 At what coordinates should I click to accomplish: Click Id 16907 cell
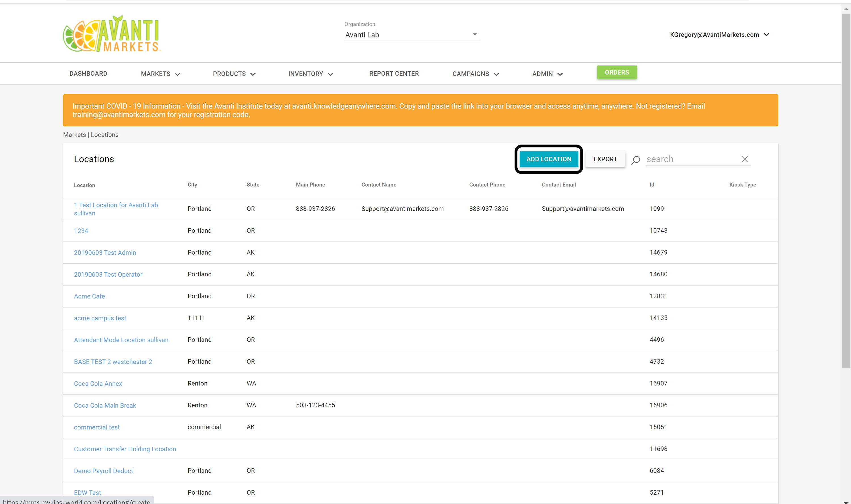(x=658, y=384)
